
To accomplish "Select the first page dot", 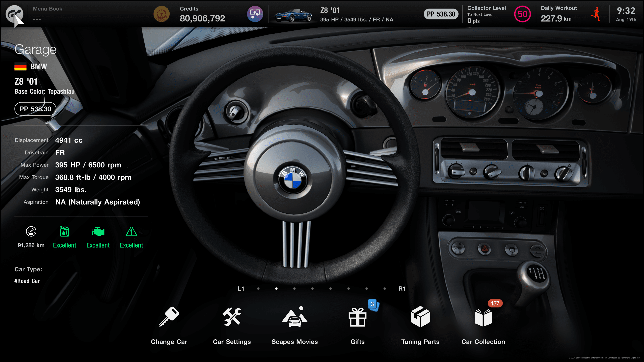I will tap(258, 289).
